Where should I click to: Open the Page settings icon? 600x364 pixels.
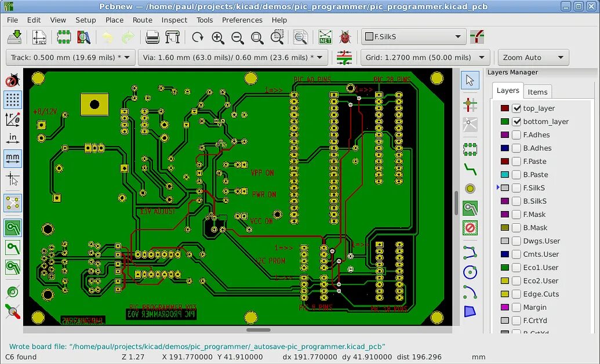39,37
